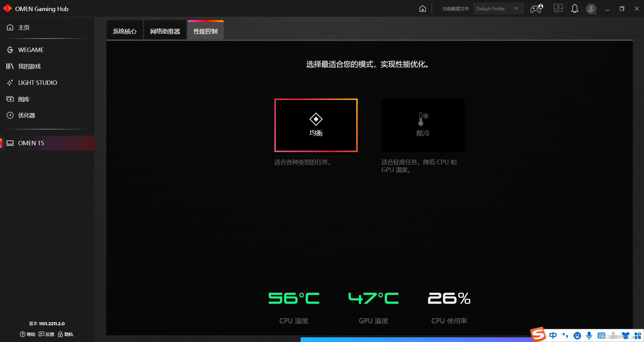The image size is (644, 342).
Task: Click the version text 1101.2211.2.0
Action: point(52,324)
